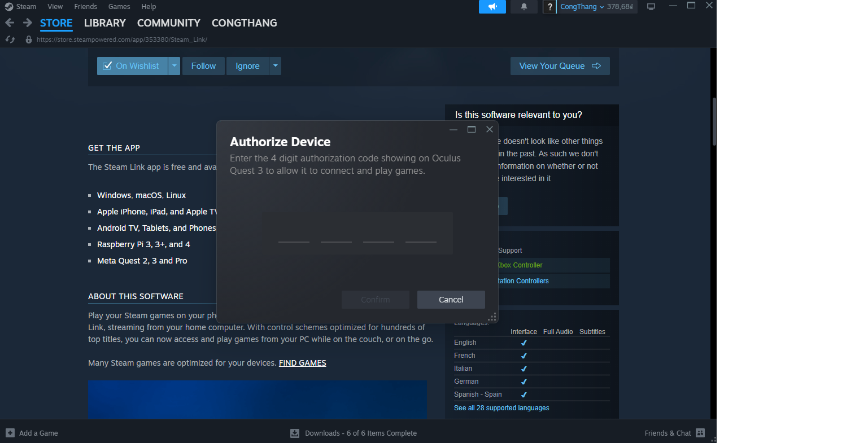Uncheck the On Wishlist checkbox
Viewport: 868px width, 443px height.
coord(107,66)
